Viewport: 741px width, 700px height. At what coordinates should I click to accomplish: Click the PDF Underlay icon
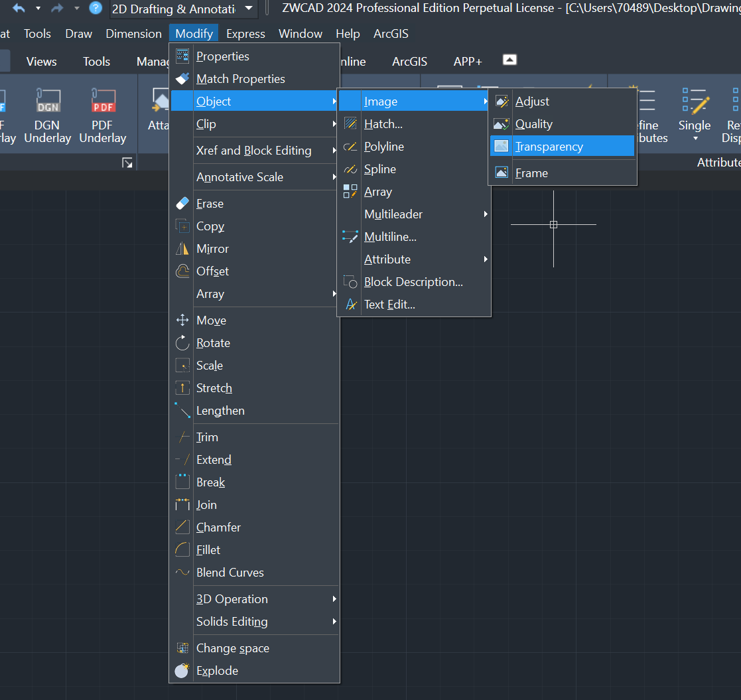[103, 100]
